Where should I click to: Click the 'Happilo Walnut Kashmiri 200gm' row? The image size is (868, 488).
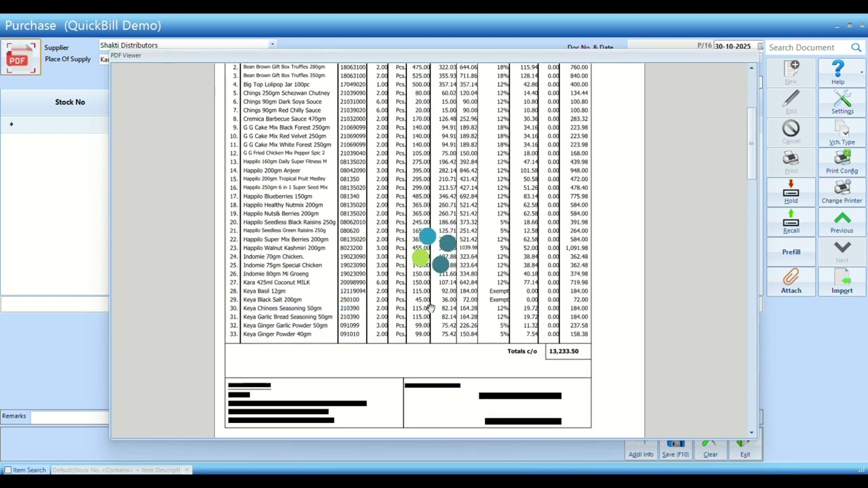click(410, 248)
